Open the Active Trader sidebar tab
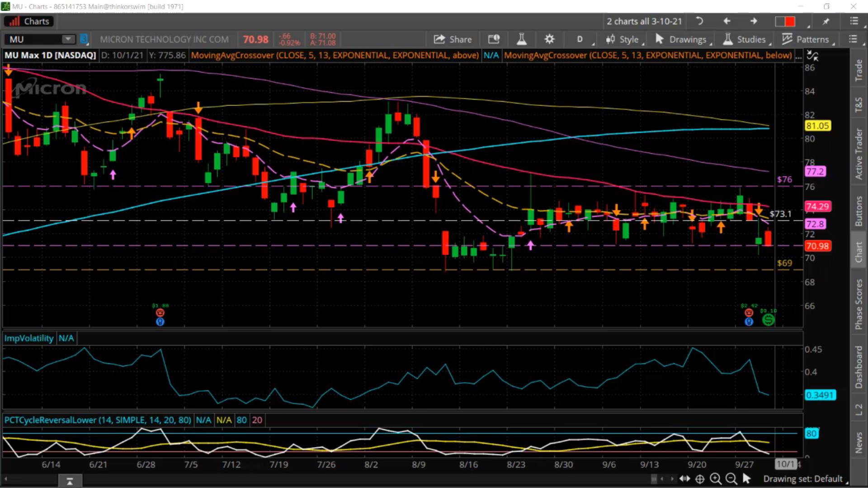Image resolution: width=868 pixels, height=488 pixels. pos(859,154)
